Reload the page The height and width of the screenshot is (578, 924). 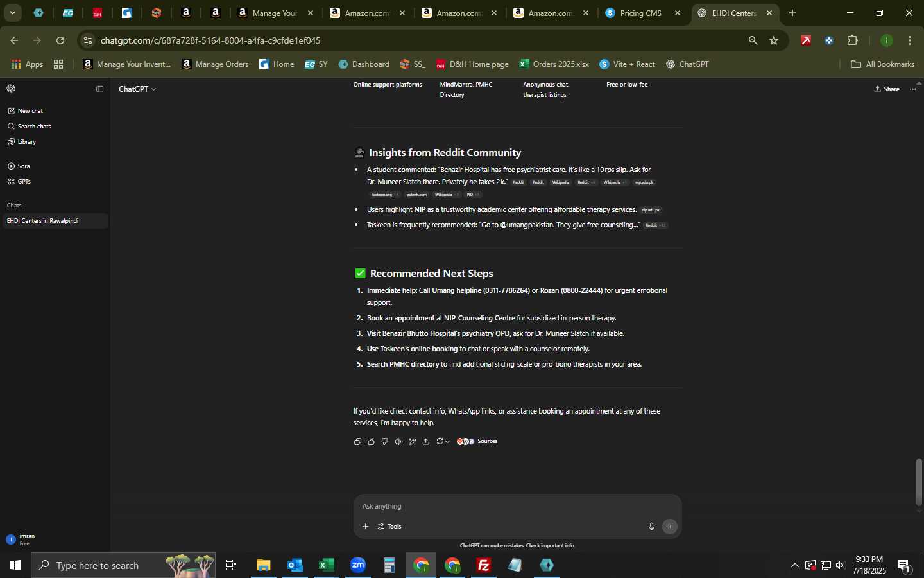60,40
